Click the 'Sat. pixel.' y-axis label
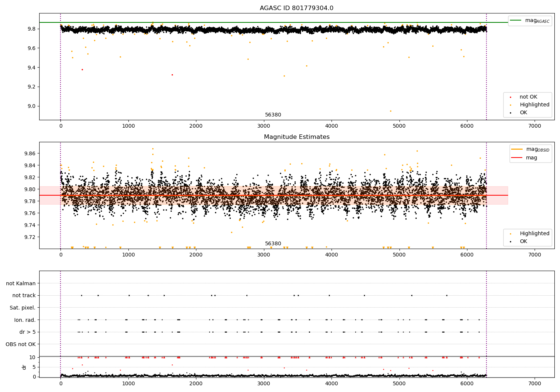This screenshot has width=560, height=392. pyautogui.click(x=23, y=308)
